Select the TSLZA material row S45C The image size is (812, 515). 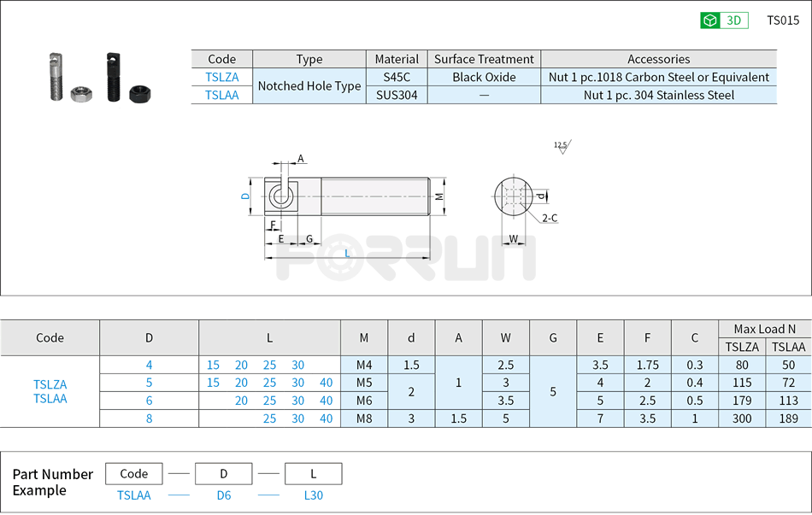[396, 77]
